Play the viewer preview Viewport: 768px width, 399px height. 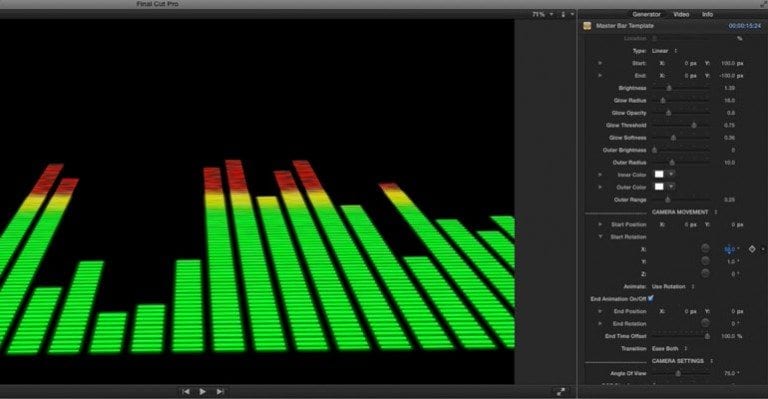(x=202, y=391)
